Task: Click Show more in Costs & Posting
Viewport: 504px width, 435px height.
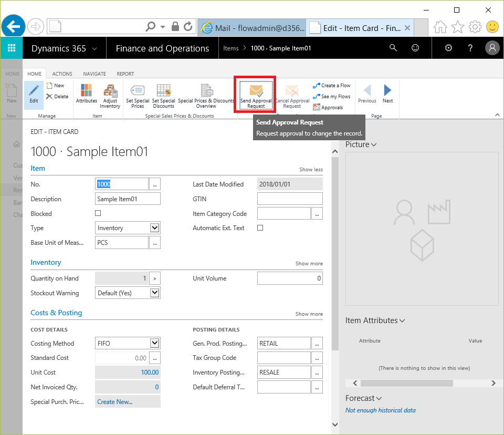Action: (309, 314)
